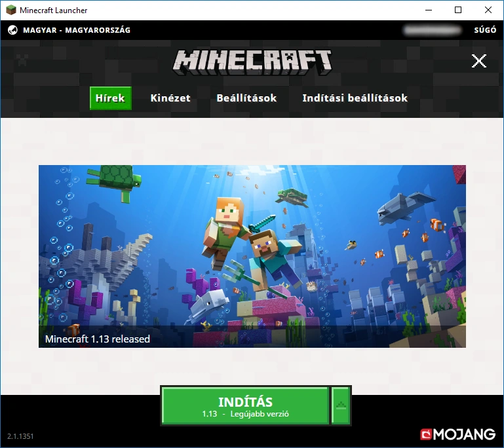Screen dimensions: 504x448
Task: Open the Beállítások tab
Action: (x=246, y=98)
